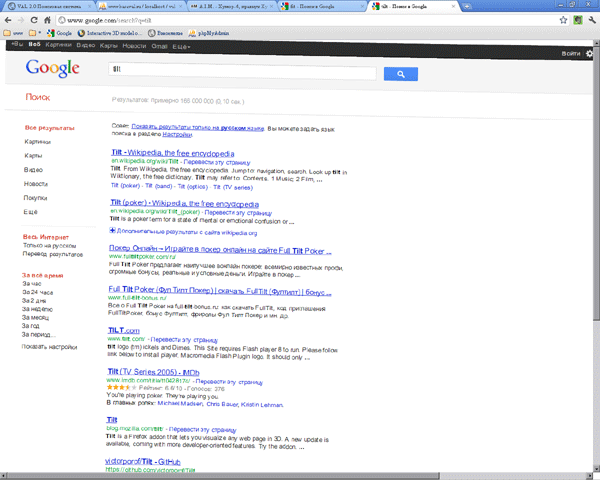Screen dimensions: 600x480
Task: Choose За период custom range
Action: 39,334
